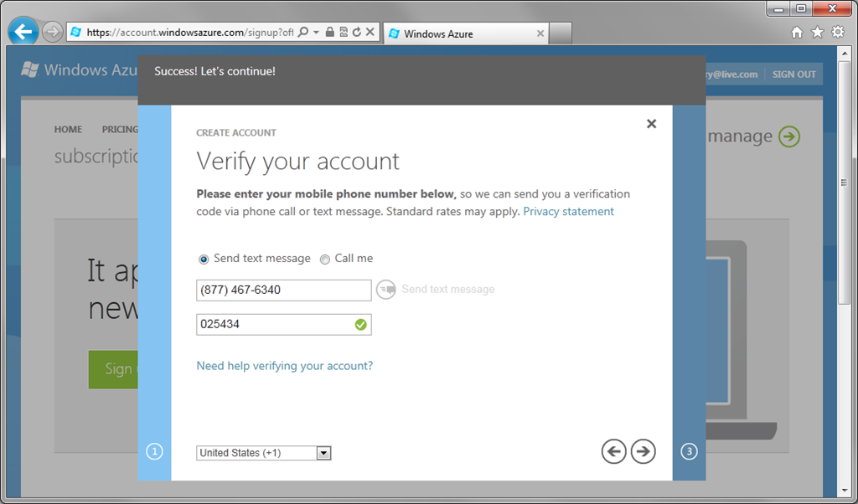Click the browser forward arrow button

point(53,33)
